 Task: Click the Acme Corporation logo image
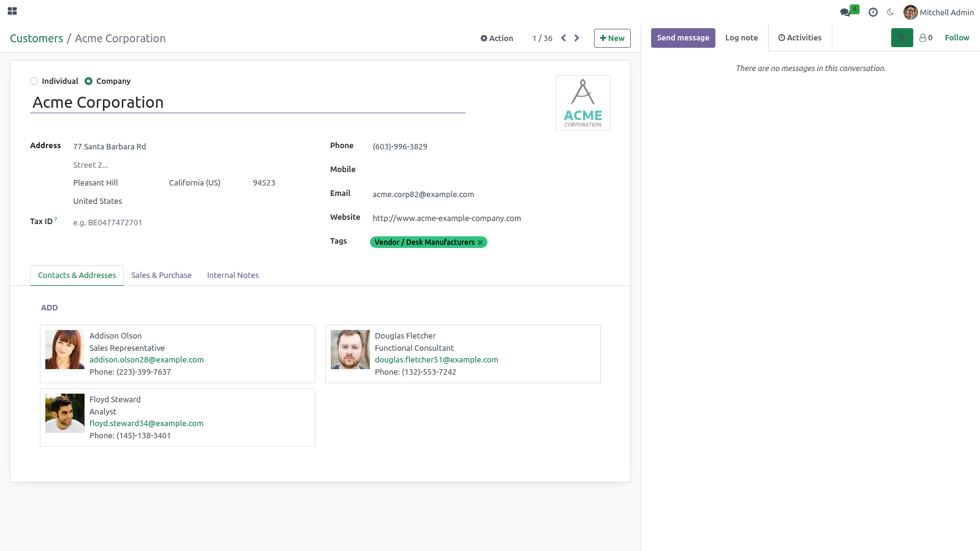[583, 103]
